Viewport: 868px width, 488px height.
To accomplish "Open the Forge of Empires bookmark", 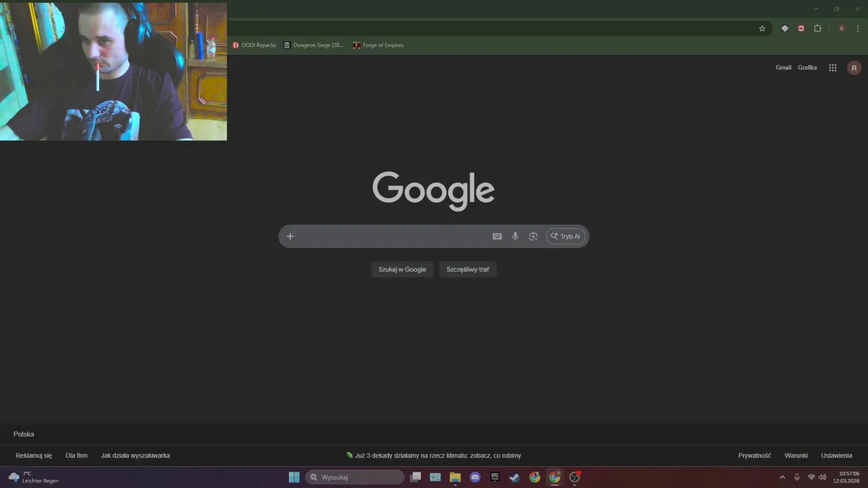I will pos(378,45).
